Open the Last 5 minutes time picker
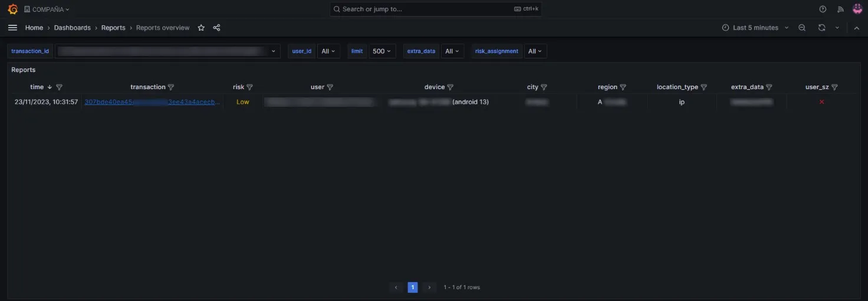Image resolution: width=868 pixels, height=301 pixels. tap(755, 28)
